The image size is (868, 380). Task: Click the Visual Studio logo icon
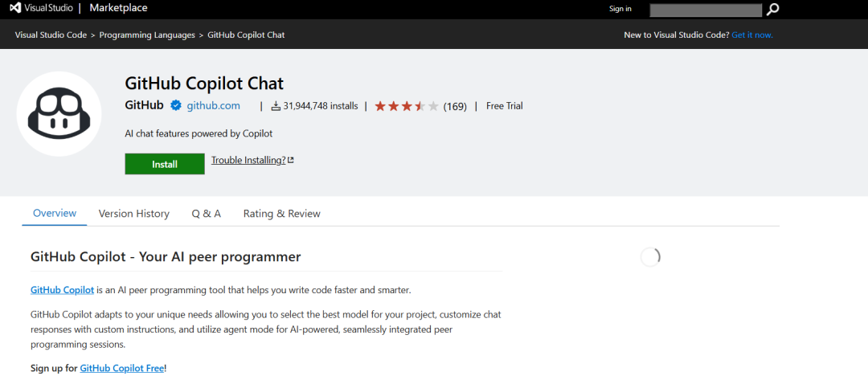(16, 8)
